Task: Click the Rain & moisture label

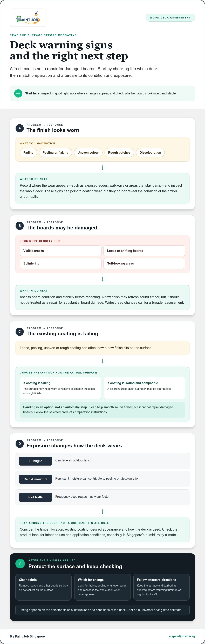Action: [x=36, y=479]
